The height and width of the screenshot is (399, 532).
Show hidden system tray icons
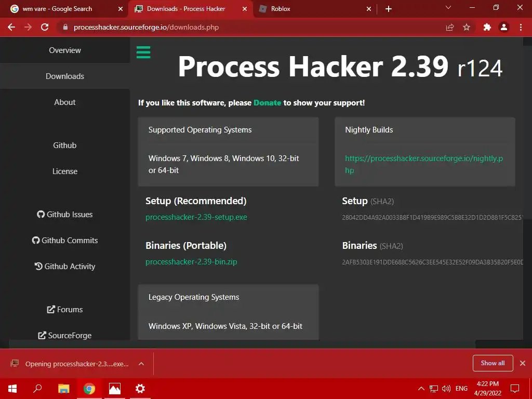tap(421, 389)
